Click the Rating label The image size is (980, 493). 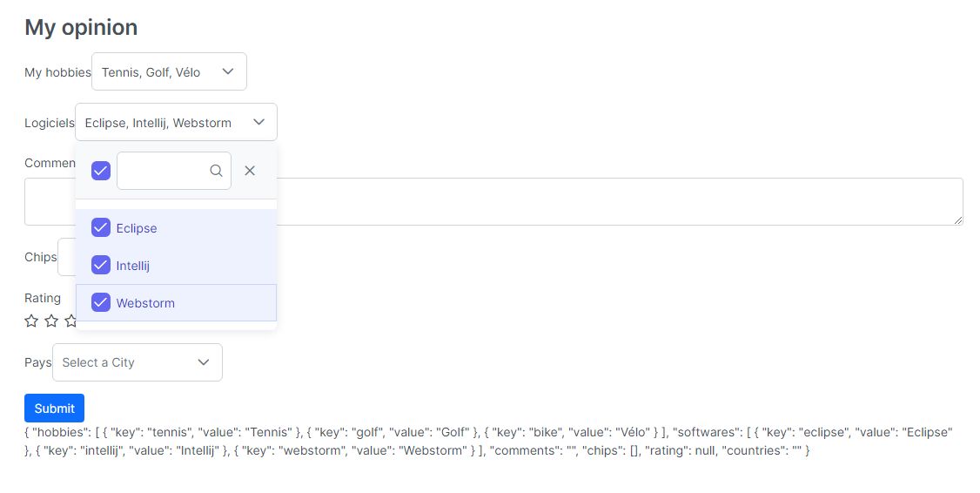pyautogui.click(x=43, y=298)
